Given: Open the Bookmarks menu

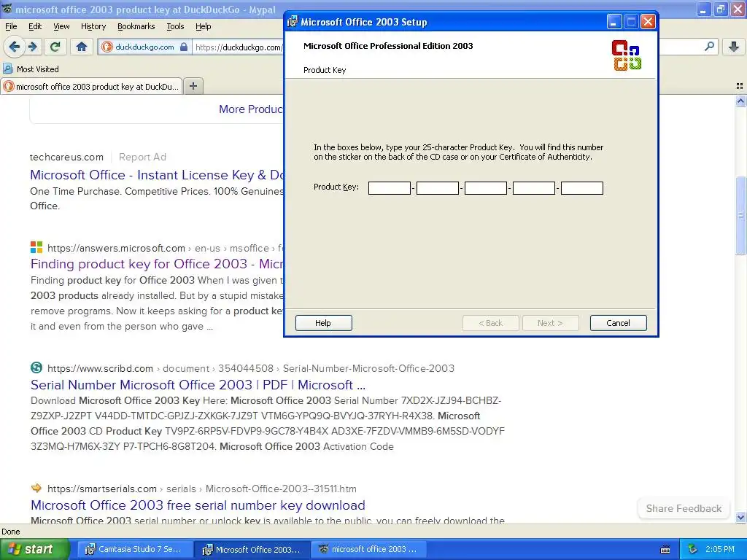Looking at the screenshot, I should (x=136, y=26).
